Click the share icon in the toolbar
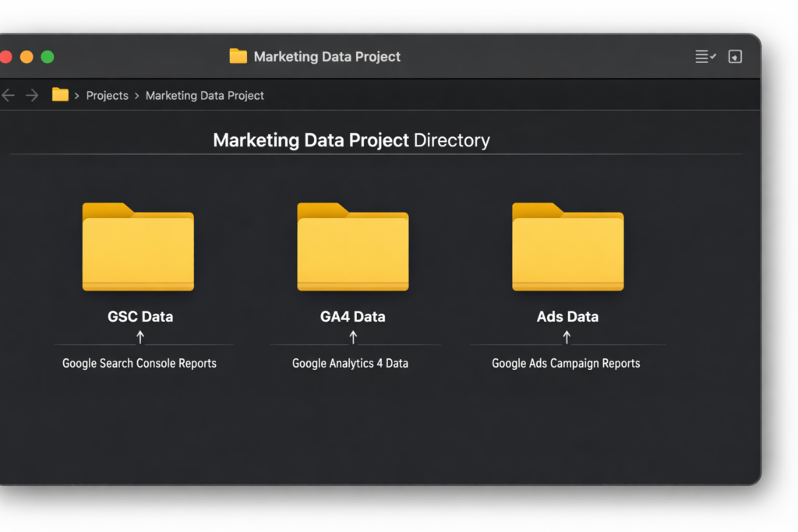This screenshot has height=532, width=798. pos(735,56)
